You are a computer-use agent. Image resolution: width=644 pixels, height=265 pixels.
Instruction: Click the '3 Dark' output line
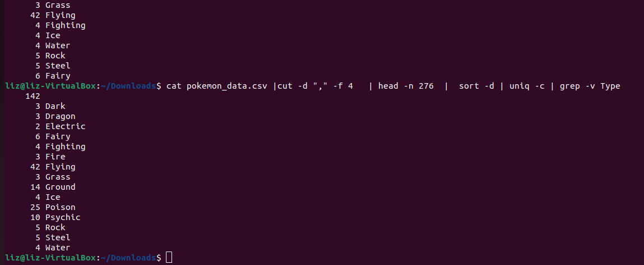click(x=50, y=106)
